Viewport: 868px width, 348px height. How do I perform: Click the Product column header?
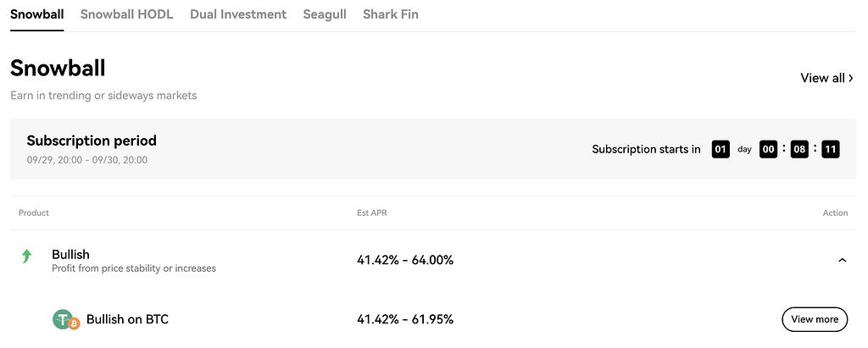(x=34, y=213)
